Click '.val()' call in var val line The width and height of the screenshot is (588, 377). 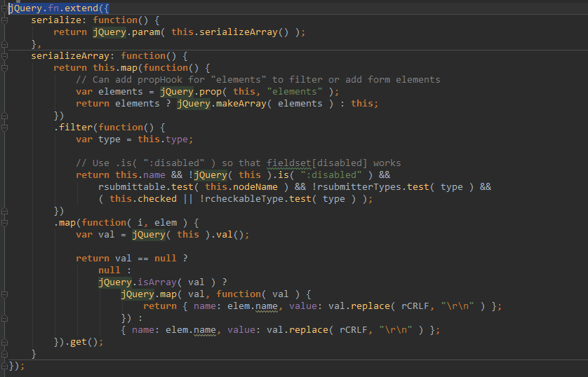tap(227, 235)
